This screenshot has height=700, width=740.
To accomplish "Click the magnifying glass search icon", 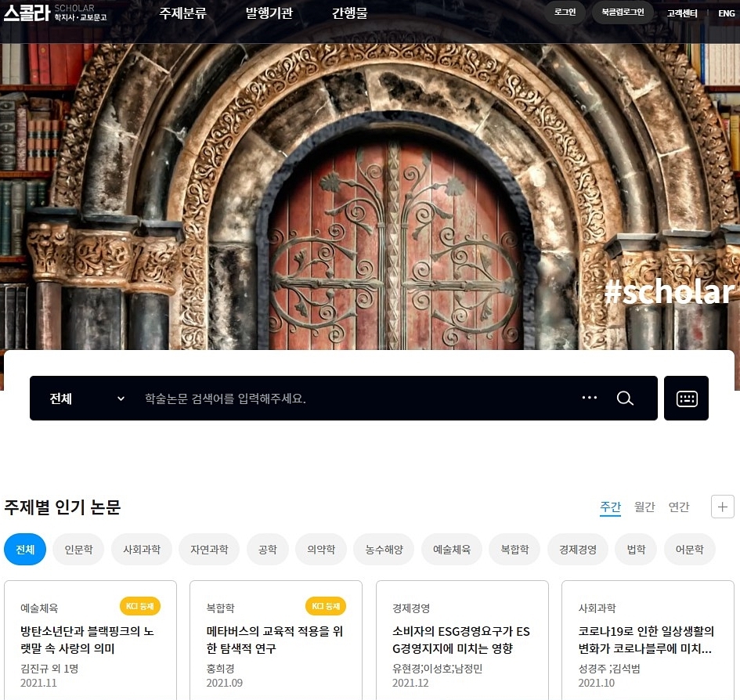I will [624, 399].
